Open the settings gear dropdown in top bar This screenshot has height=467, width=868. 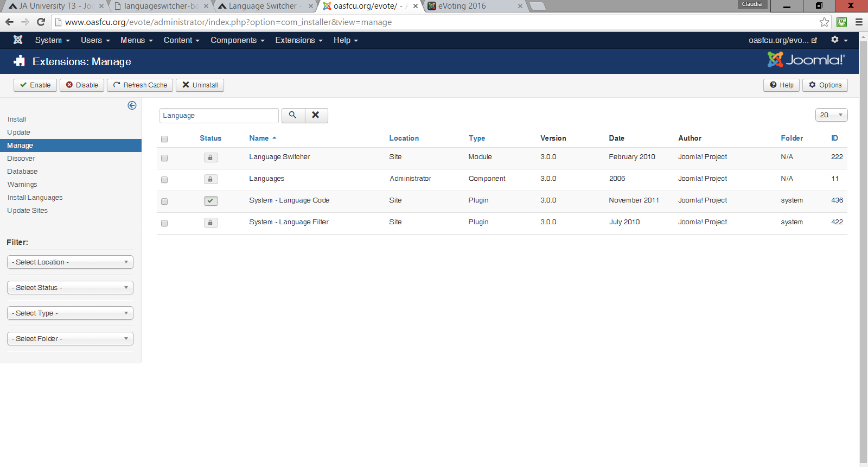pos(839,40)
